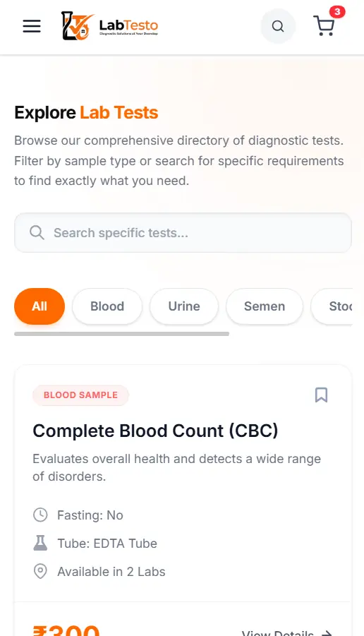
Task: Open the shopping cart
Action: coord(324,25)
